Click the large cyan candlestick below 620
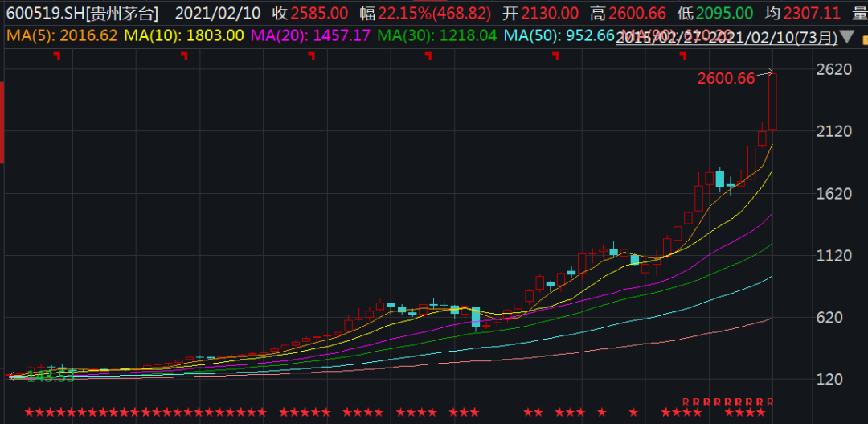 point(476,317)
